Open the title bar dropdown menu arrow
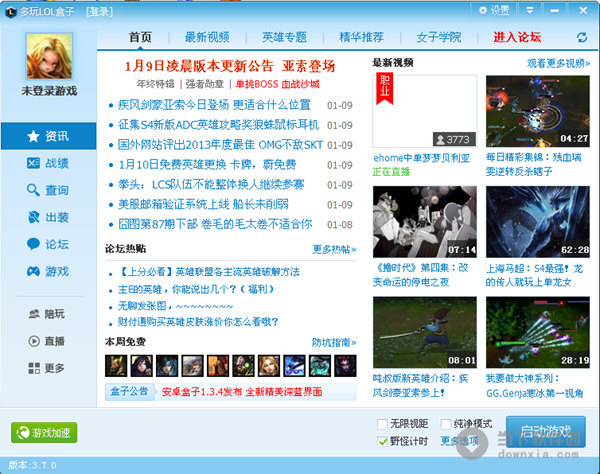 (x=530, y=10)
